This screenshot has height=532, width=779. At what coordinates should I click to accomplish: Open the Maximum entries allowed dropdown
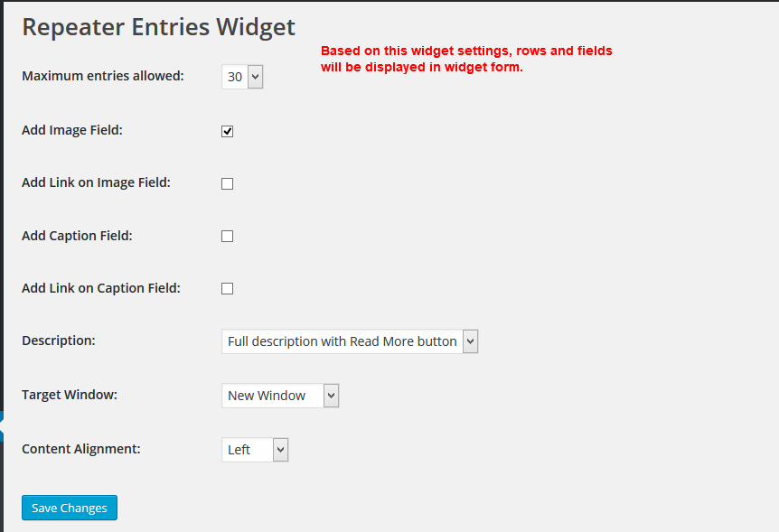[242, 78]
